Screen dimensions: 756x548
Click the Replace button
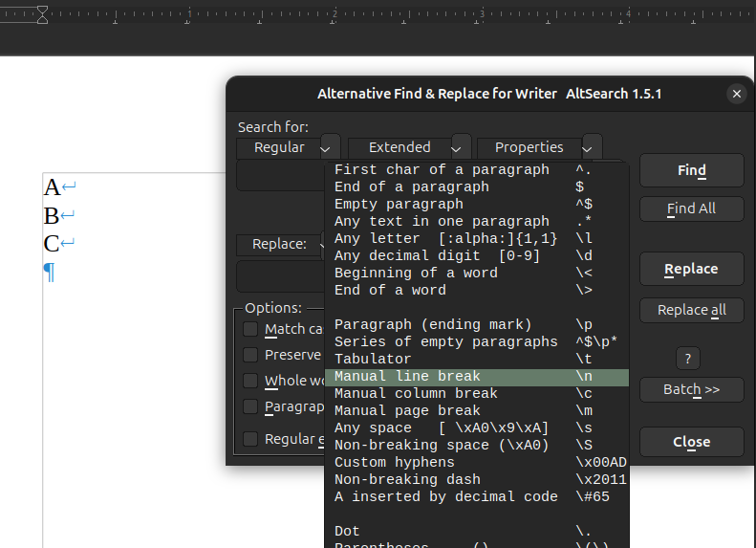[691, 269]
